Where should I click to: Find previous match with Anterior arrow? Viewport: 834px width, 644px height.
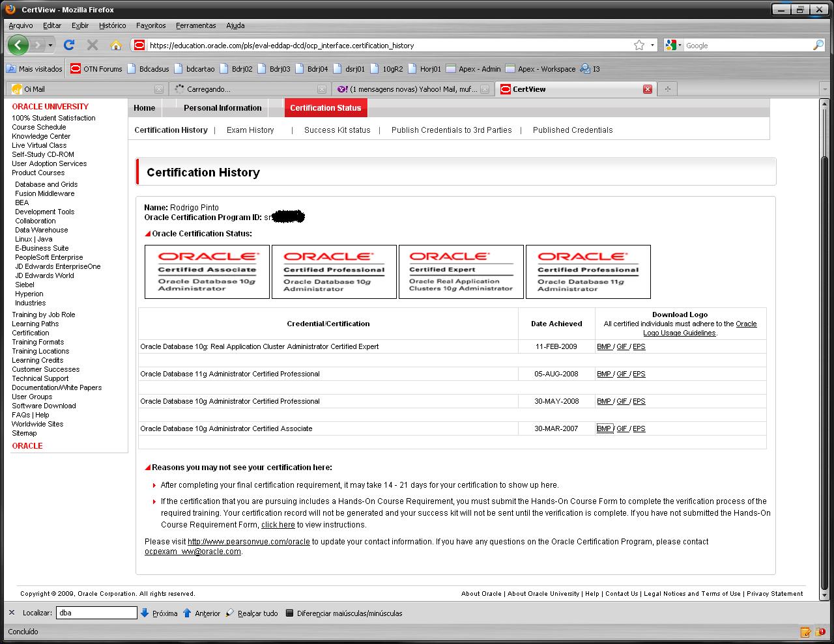pos(201,613)
